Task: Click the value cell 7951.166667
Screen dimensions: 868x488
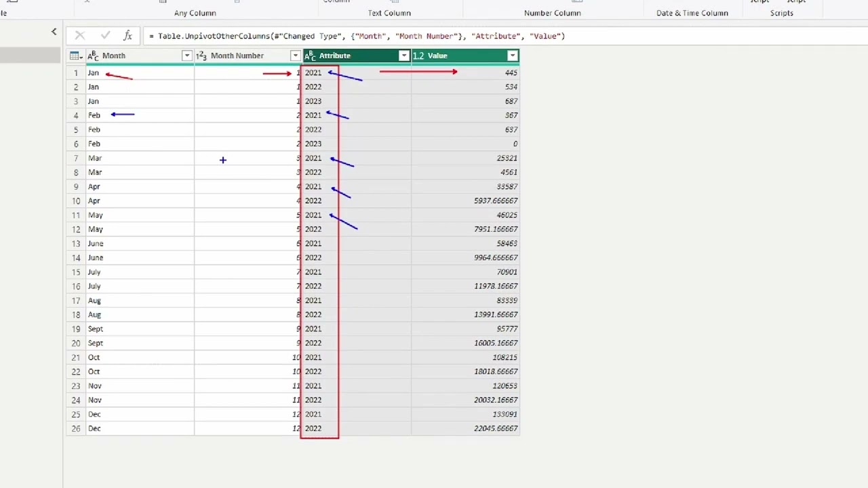Action: pyautogui.click(x=465, y=229)
